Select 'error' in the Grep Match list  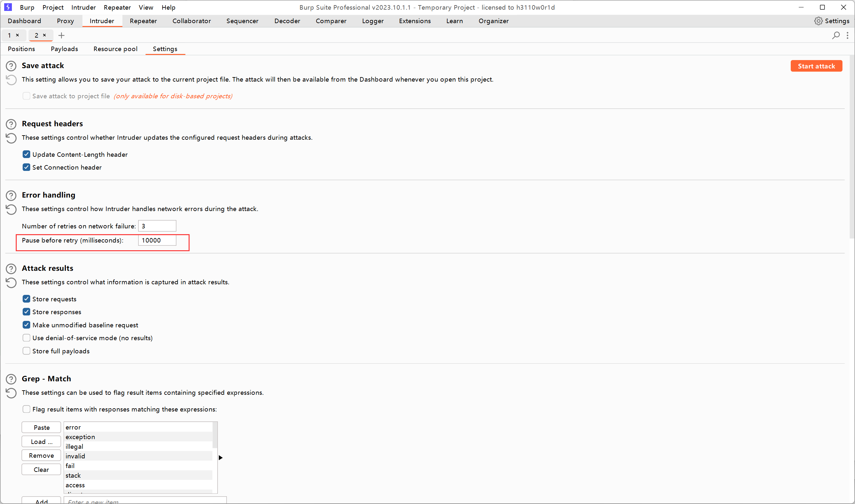(138, 427)
